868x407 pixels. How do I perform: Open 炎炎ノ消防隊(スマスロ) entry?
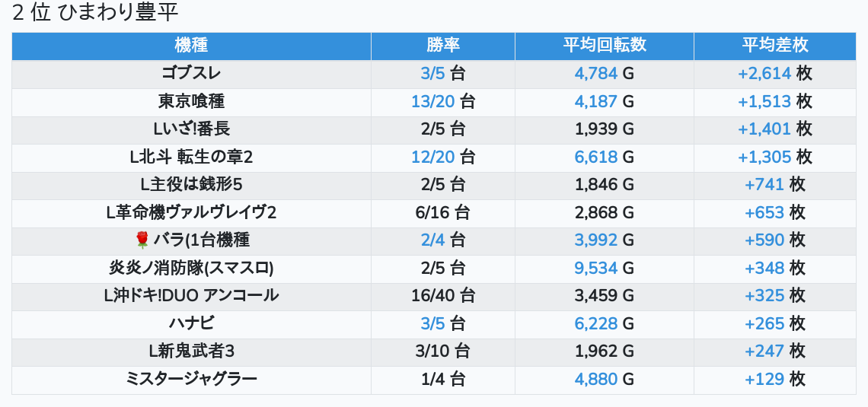(191, 268)
